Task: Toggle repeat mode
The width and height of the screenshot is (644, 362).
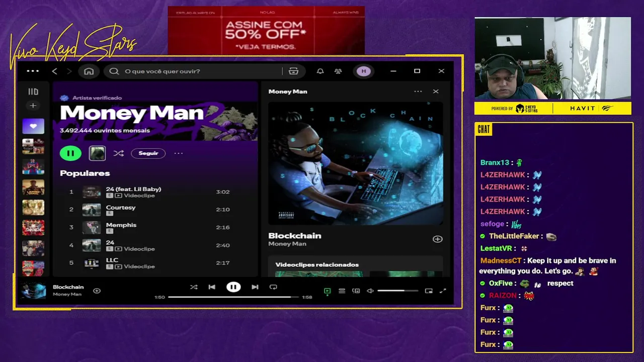Action: click(273, 287)
